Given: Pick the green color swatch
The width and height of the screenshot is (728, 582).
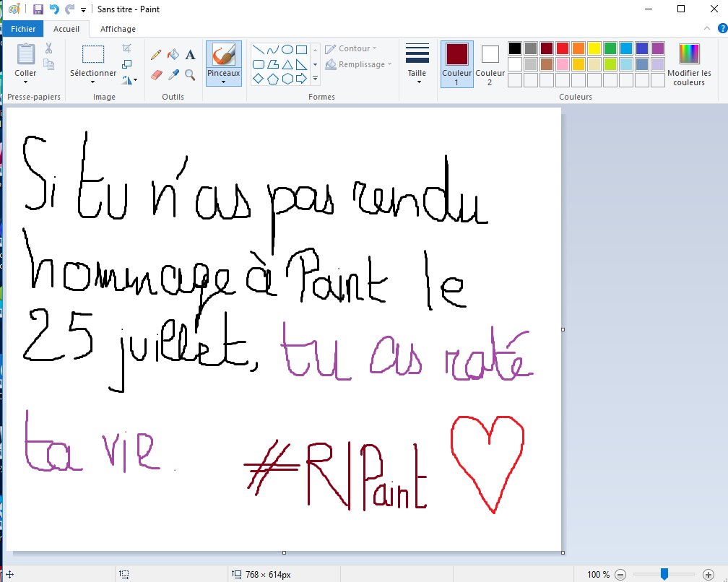Looking at the screenshot, I should tap(610, 48).
